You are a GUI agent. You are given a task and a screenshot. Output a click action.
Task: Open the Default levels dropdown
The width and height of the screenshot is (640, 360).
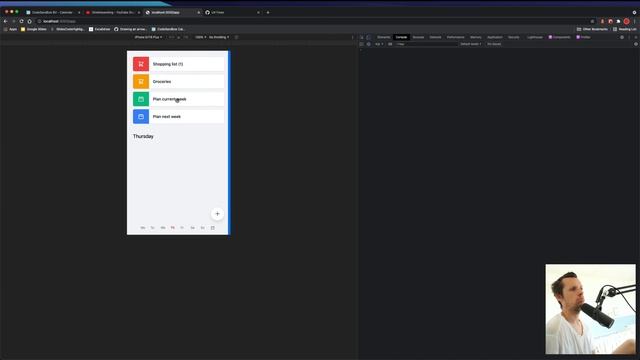pyautogui.click(x=471, y=44)
